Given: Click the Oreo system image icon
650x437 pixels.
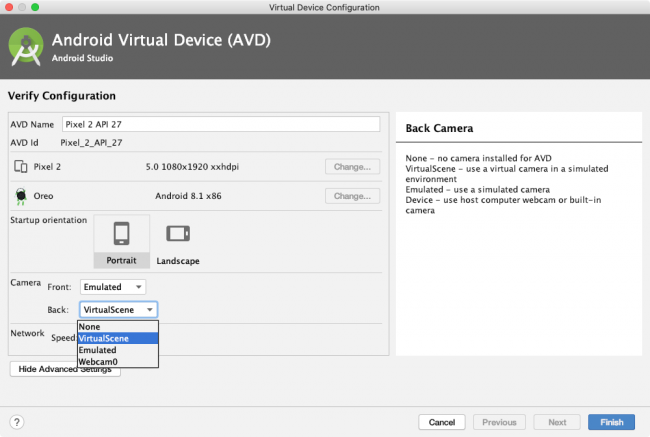Looking at the screenshot, I should [x=20, y=196].
